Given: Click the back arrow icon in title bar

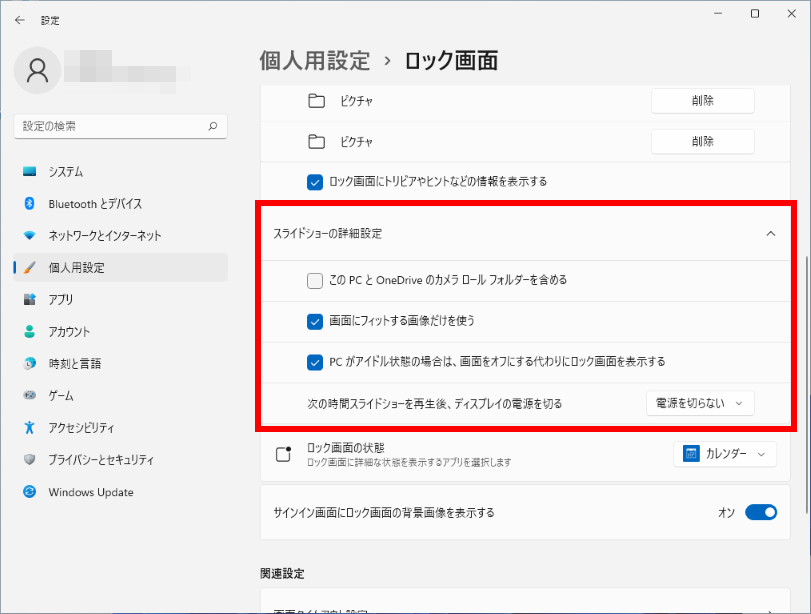Looking at the screenshot, I should point(20,20).
